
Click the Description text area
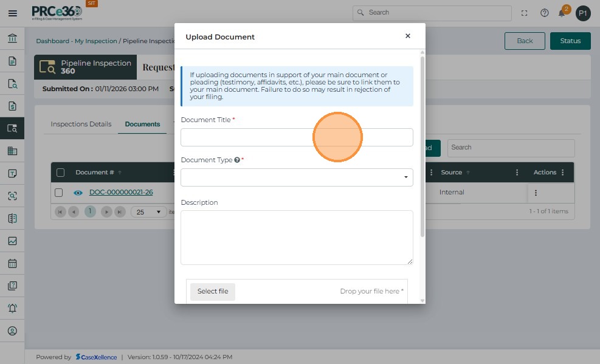coord(297,238)
